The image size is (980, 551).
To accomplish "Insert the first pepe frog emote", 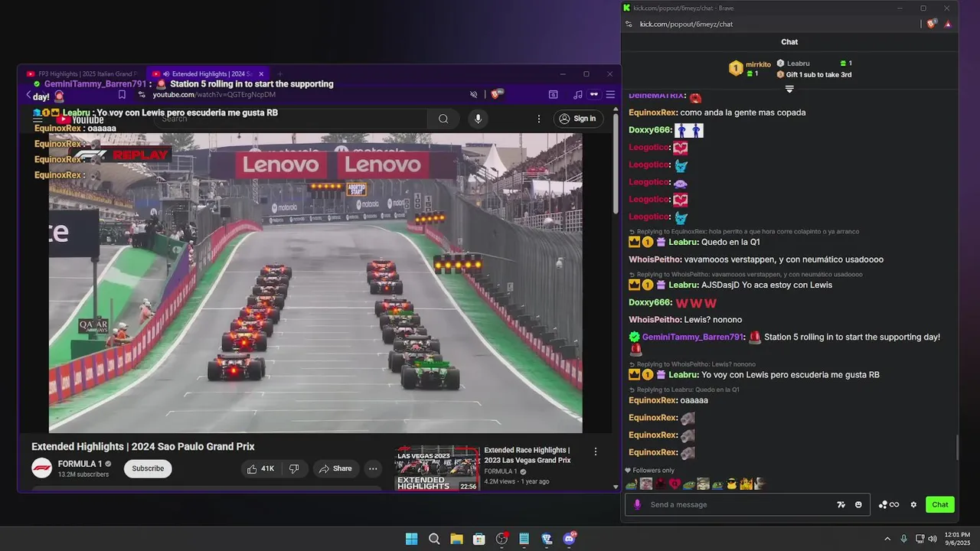I will click(632, 484).
